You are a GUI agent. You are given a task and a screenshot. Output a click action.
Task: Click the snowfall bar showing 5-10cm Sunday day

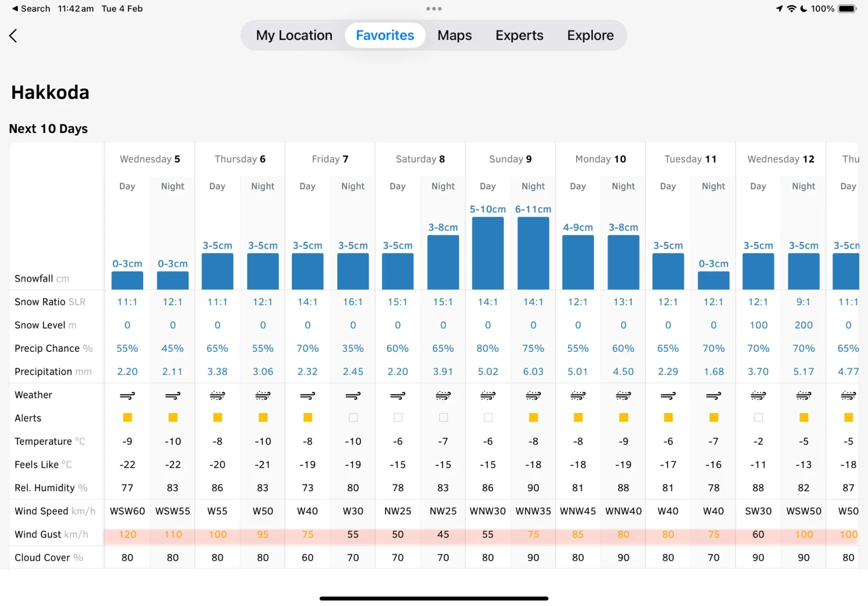click(x=487, y=251)
